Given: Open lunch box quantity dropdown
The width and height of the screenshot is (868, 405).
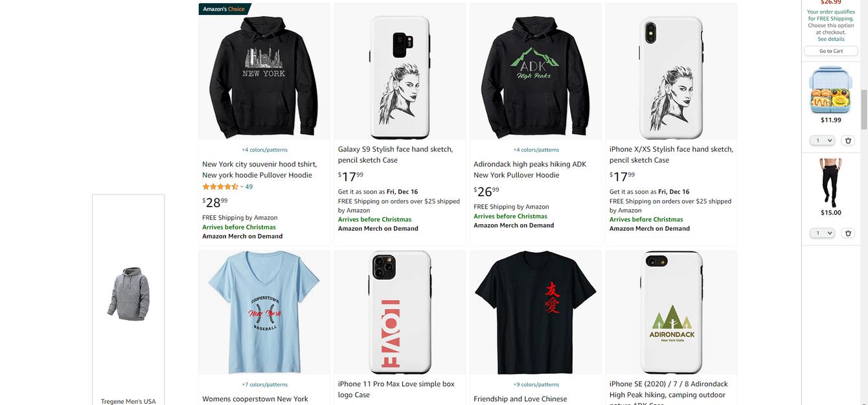Looking at the screenshot, I should (822, 141).
